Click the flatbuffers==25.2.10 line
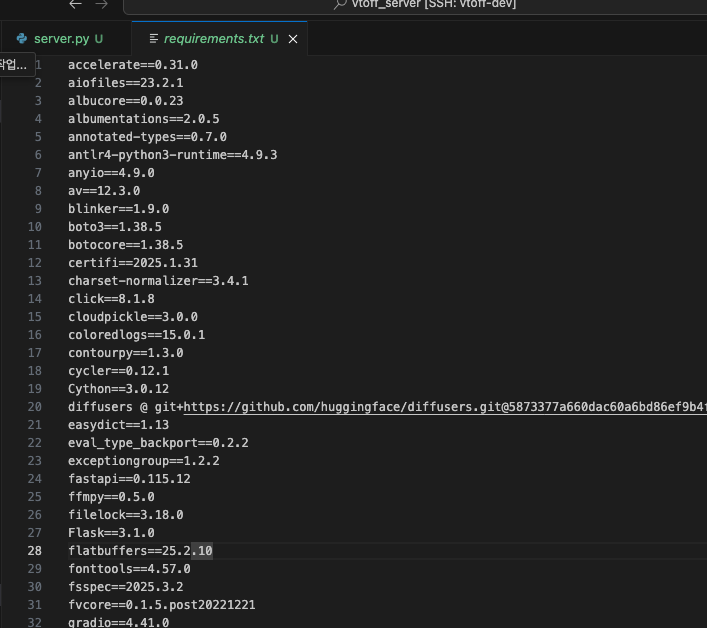The height and width of the screenshot is (628, 707). [140, 551]
